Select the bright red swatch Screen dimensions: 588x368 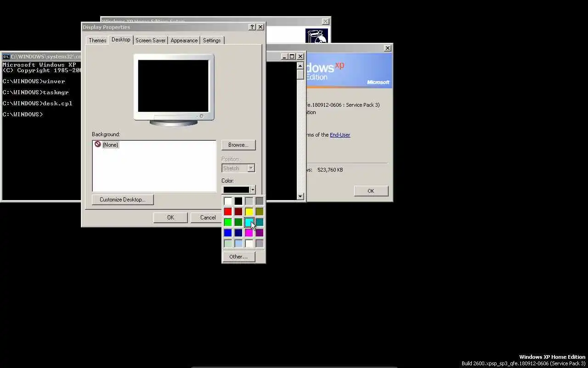[228, 212]
